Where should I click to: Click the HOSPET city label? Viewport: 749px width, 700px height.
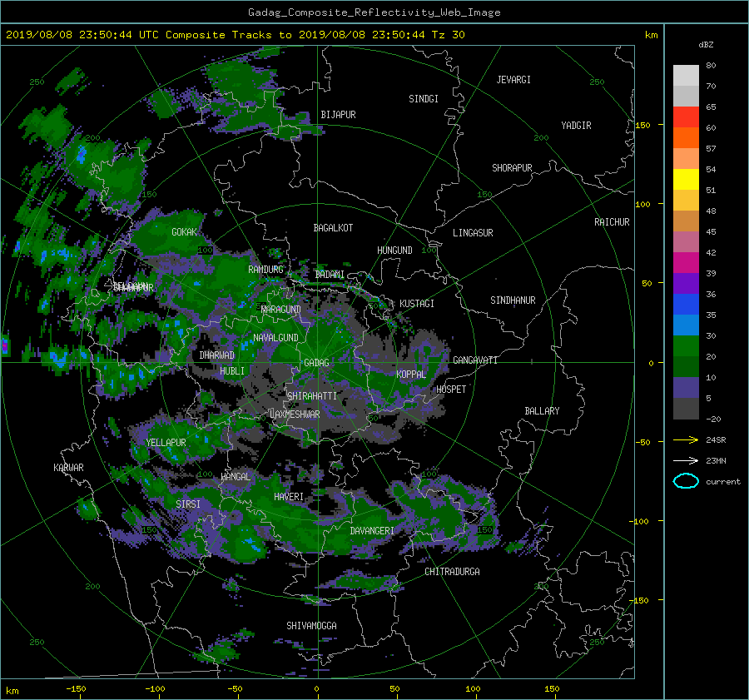[451, 390]
